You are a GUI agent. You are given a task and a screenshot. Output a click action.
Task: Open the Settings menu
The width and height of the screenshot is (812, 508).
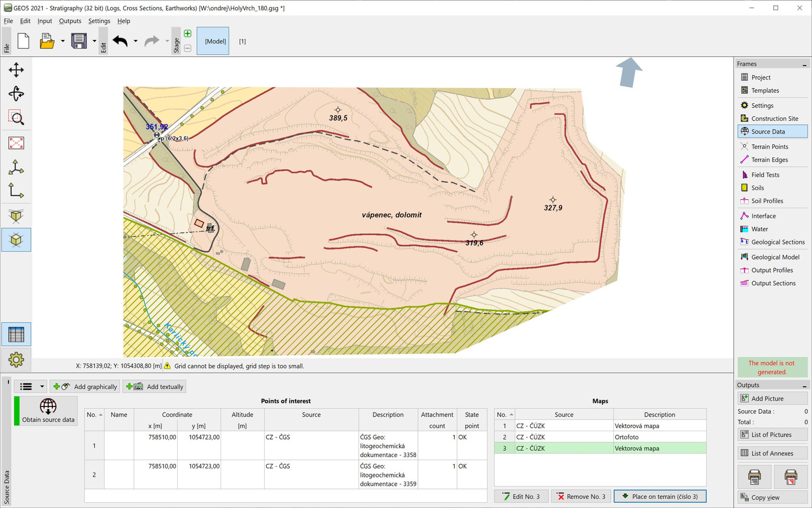tap(99, 21)
